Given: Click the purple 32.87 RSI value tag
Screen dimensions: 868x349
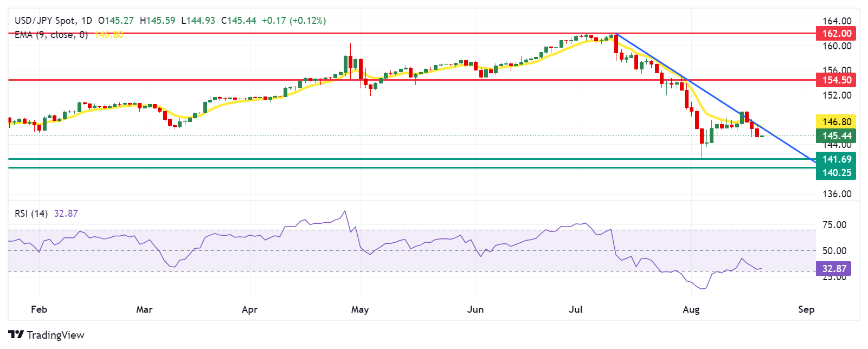Looking at the screenshot, I should [834, 269].
